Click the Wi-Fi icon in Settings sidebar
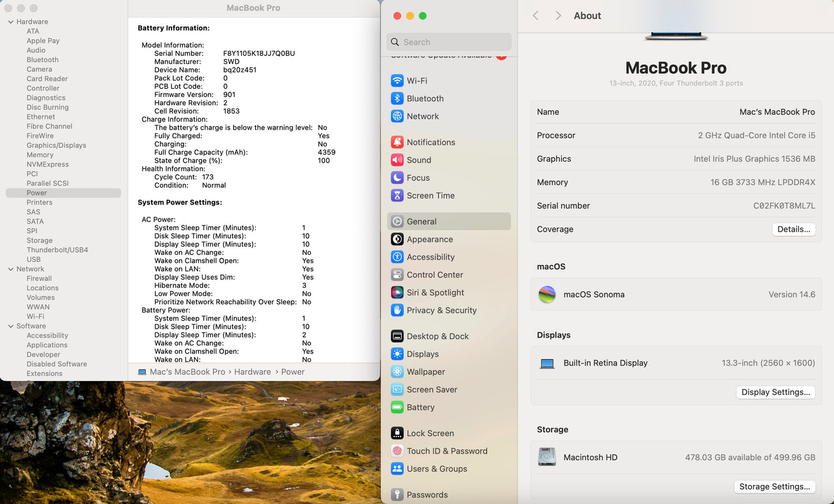 click(397, 81)
